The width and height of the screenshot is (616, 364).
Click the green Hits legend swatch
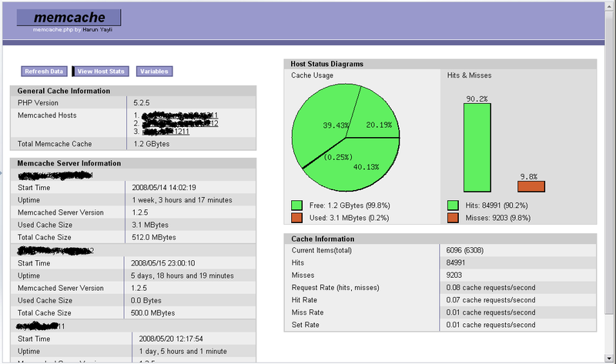(453, 205)
